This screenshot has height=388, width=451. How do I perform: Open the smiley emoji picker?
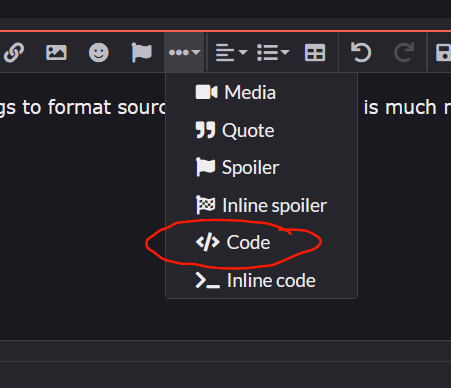pos(99,52)
